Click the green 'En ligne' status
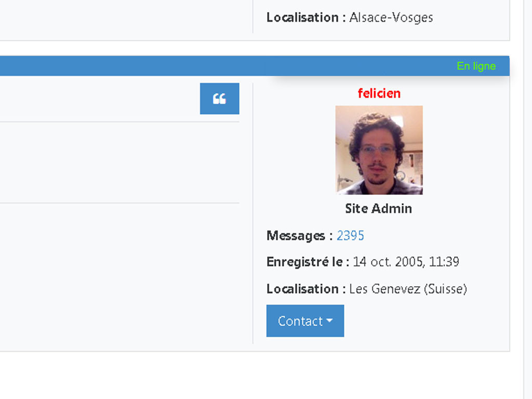 (476, 66)
